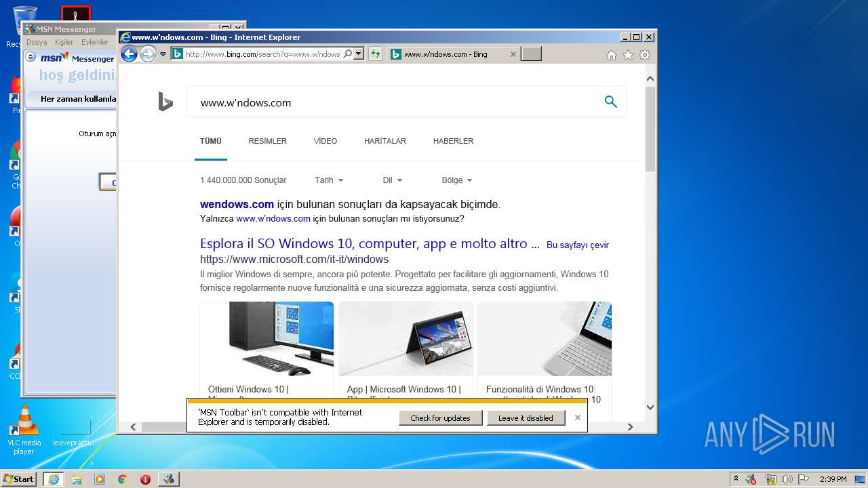Open the leaveprac... desktop file

pos(75,432)
